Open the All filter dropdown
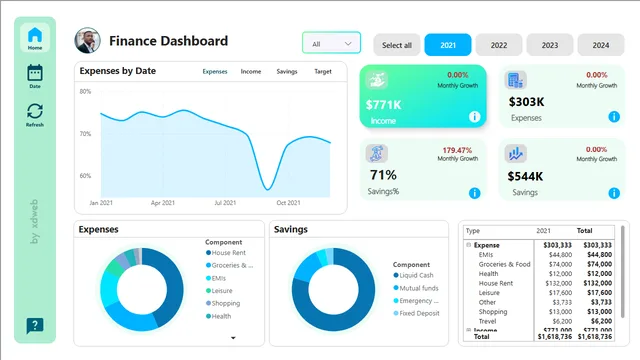Viewport: 640px width, 360px height. [331, 43]
